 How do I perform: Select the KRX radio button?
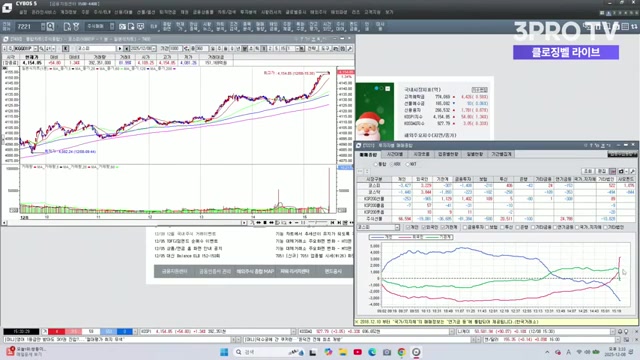[391, 164]
